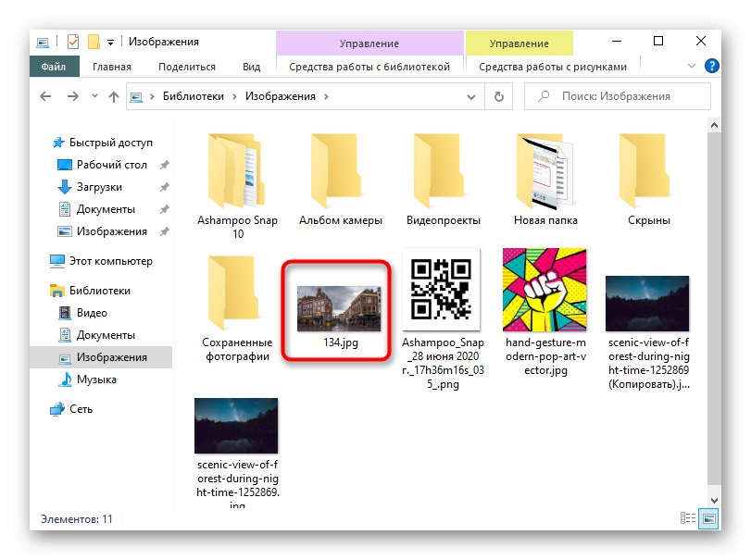
Task: Click the Управление label above the library tools tab
Action: pos(369,44)
